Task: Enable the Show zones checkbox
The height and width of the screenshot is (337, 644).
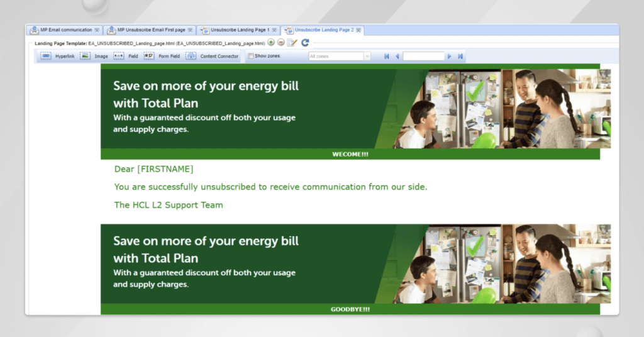Action: [252, 56]
